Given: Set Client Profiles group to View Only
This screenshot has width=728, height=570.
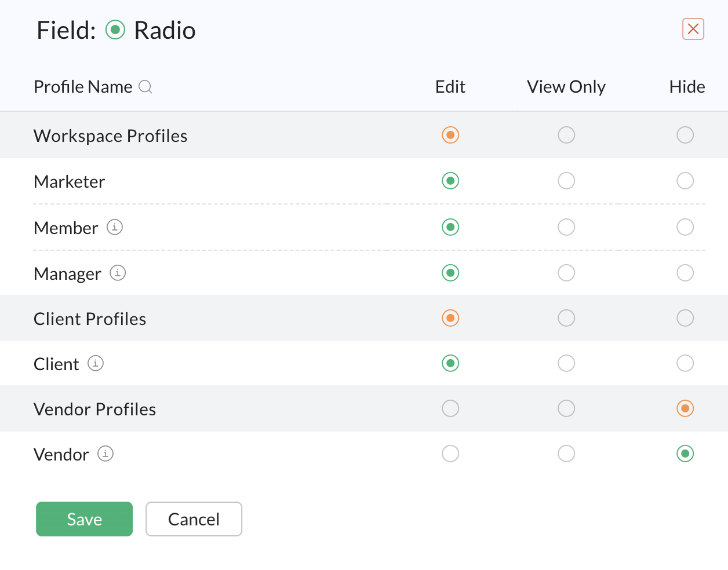Looking at the screenshot, I should 566,318.
